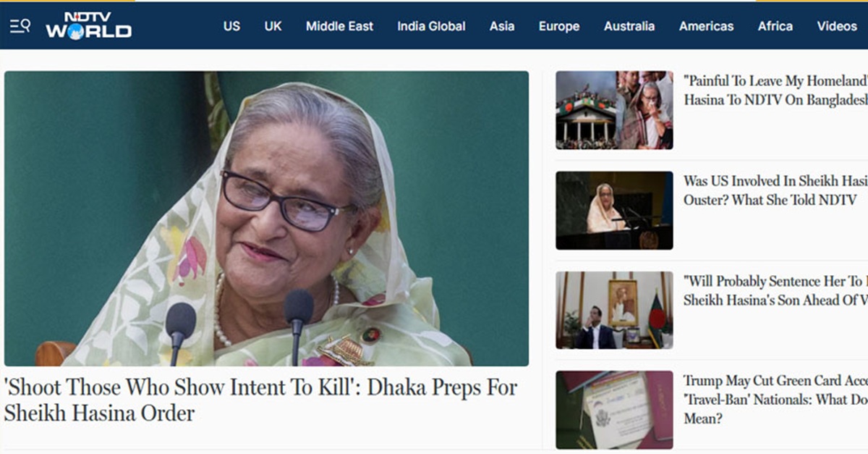Open 'Was US Involved In Sheikh Hasina Ouster' story
This screenshot has width=868, height=454.
[x=775, y=190]
